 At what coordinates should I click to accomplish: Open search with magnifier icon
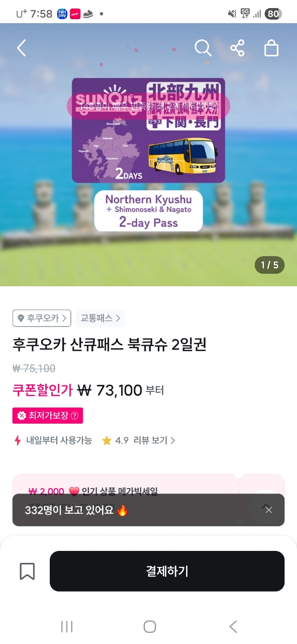pyautogui.click(x=203, y=48)
